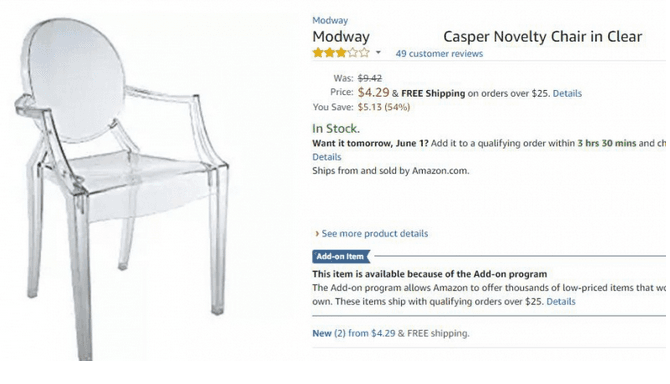
Task: Open Details link next to FREE Shipping
Action: pyautogui.click(x=567, y=93)
